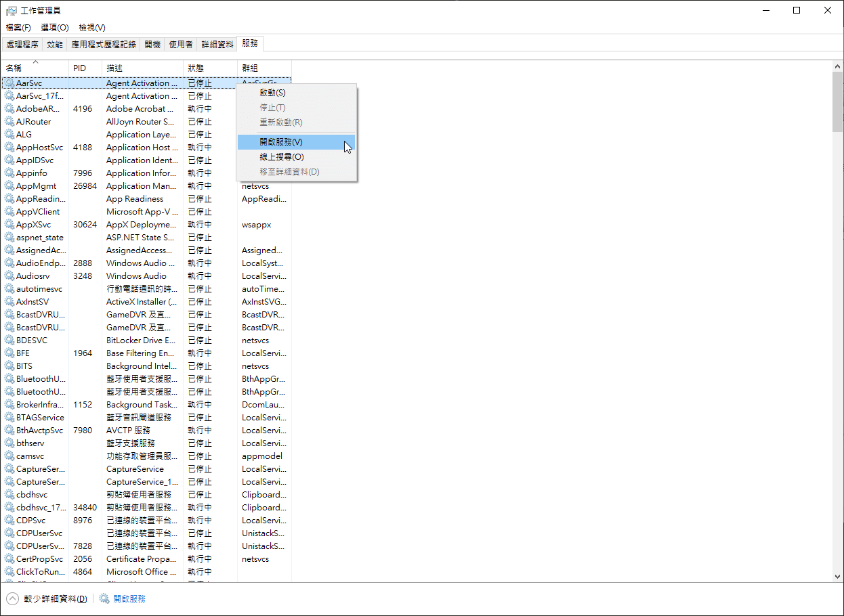Click the gear icon next to aspnet_state
The width and height of the screenshot is (844, 616).
point(9,238)
